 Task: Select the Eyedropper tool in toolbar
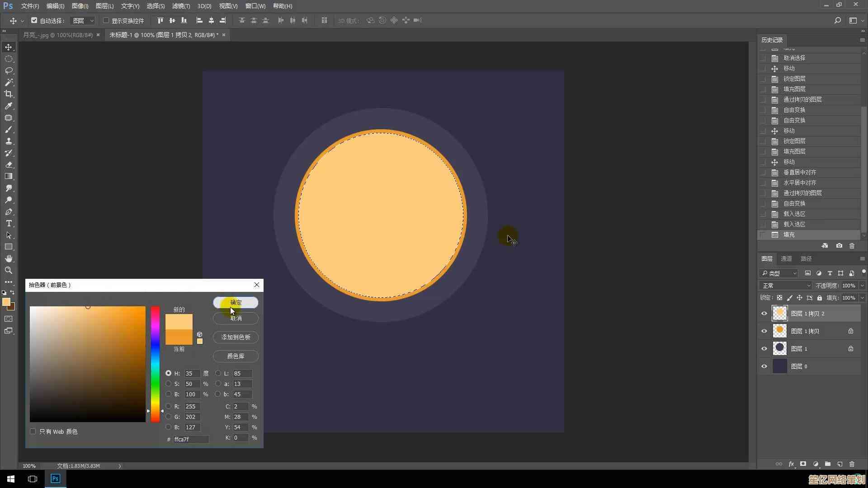[9, 106]
